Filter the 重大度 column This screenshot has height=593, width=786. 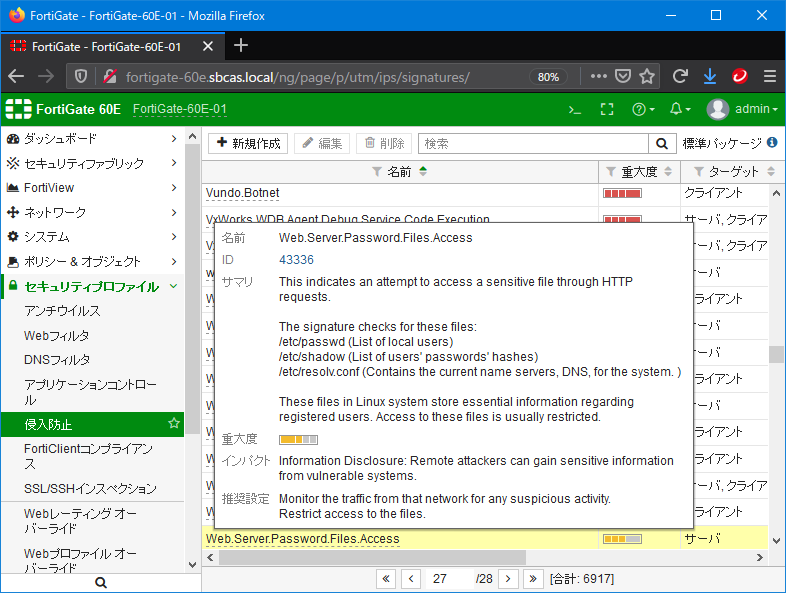[611, 172]
